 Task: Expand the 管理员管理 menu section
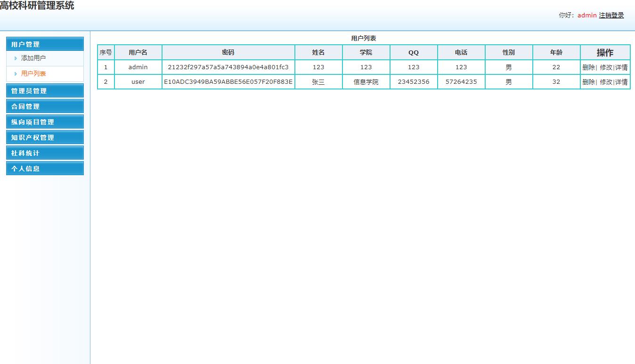45,91
